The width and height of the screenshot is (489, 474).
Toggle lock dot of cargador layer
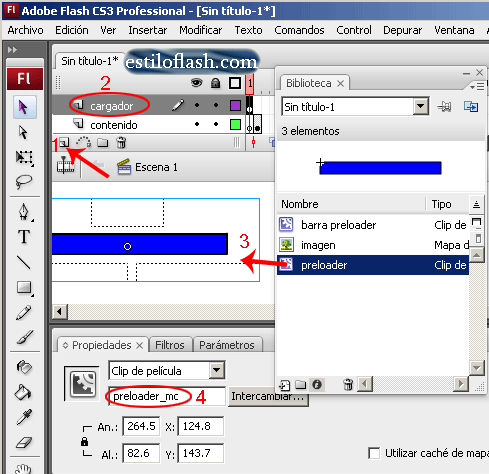[216, 105]
